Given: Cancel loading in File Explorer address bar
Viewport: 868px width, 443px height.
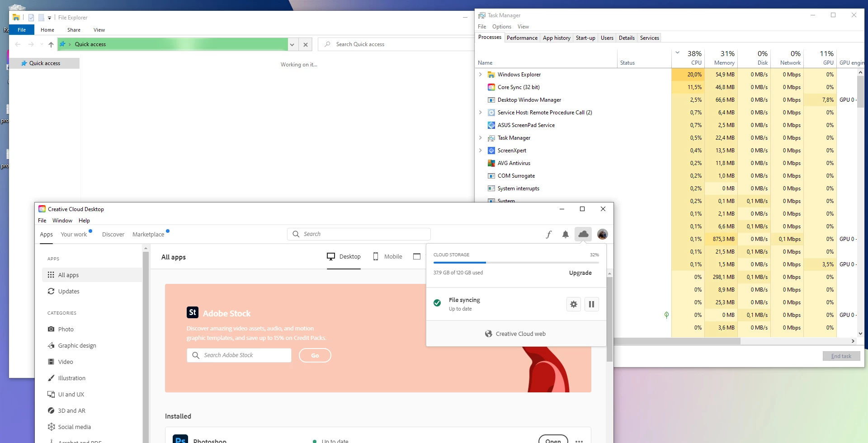Looking at the screenshot, I should pos(306,44).
